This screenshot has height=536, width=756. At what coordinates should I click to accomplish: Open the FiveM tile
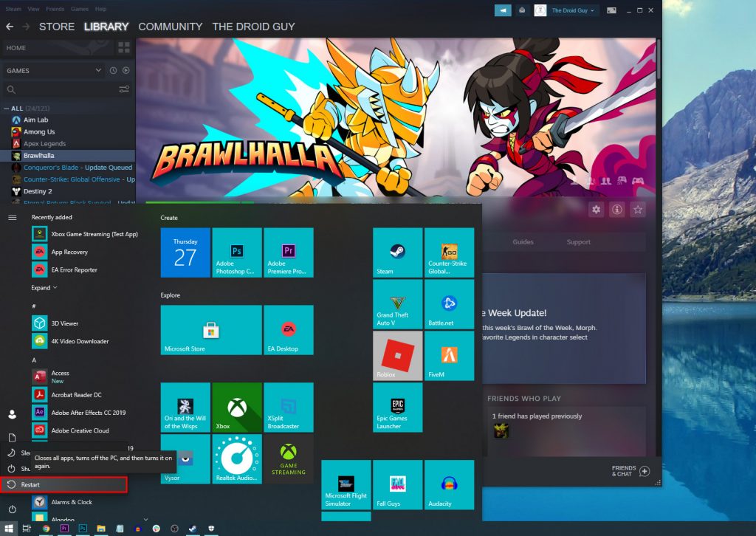[450, 356]
